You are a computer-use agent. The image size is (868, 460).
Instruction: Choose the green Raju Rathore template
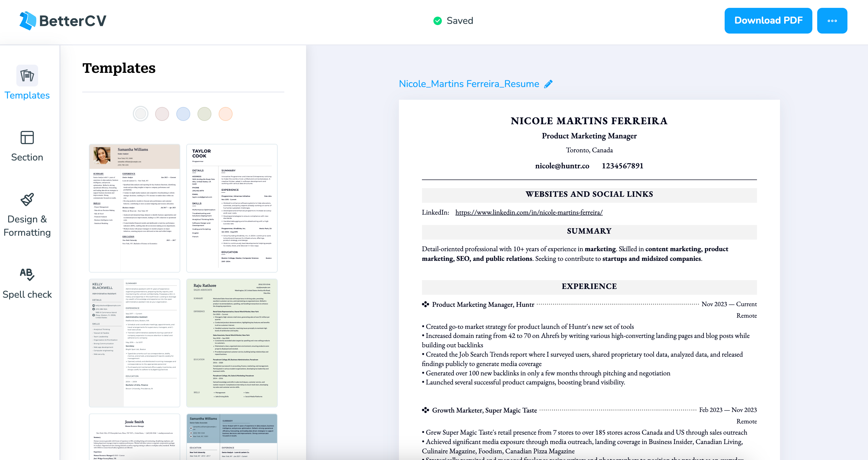[232, 343]
